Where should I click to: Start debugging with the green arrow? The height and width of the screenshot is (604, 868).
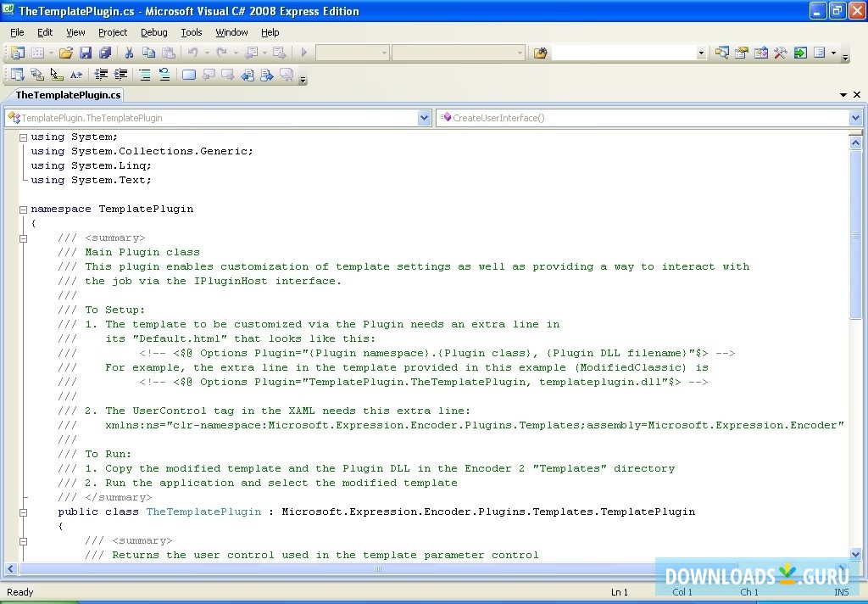[303, 53]
